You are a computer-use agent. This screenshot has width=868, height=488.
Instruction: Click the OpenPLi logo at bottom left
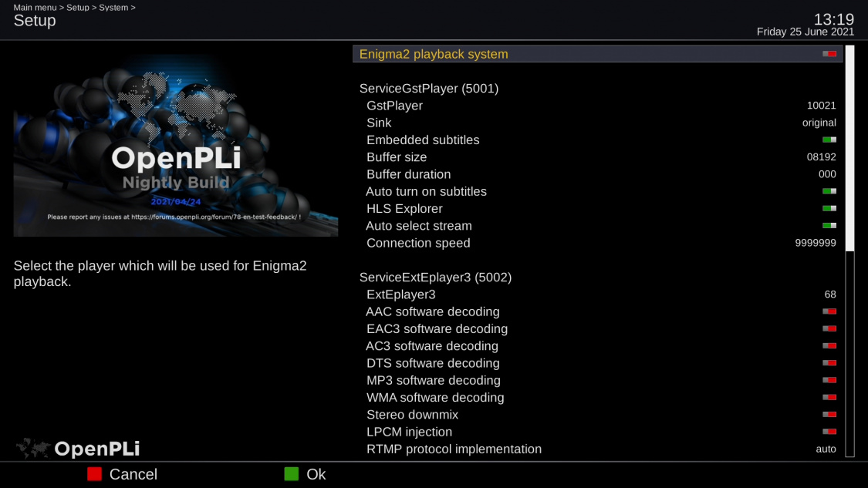tap(78, 448)
